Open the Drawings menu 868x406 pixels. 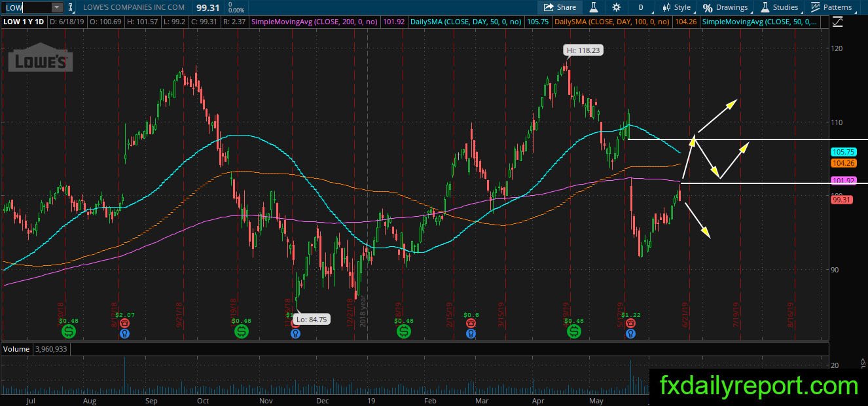click(x=725, y=7)
